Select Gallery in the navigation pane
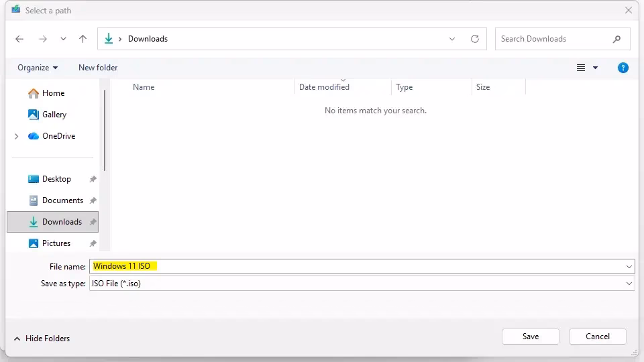Screen dimensions: 644x362 (x=54, y=115)
